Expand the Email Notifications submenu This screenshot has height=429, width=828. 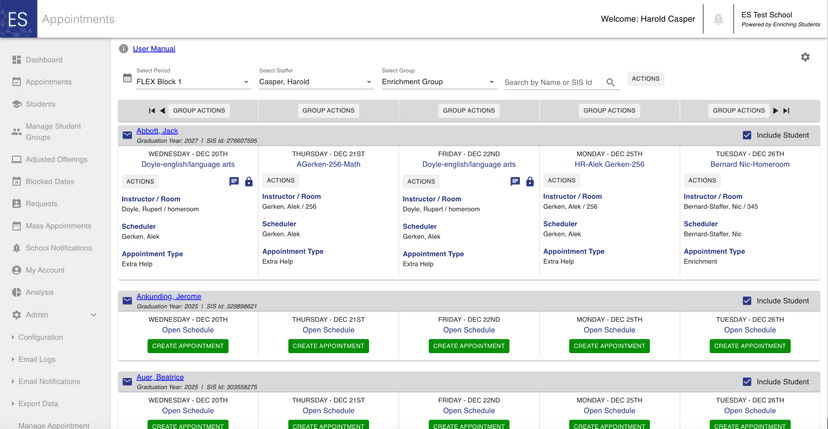click(45, 381)
